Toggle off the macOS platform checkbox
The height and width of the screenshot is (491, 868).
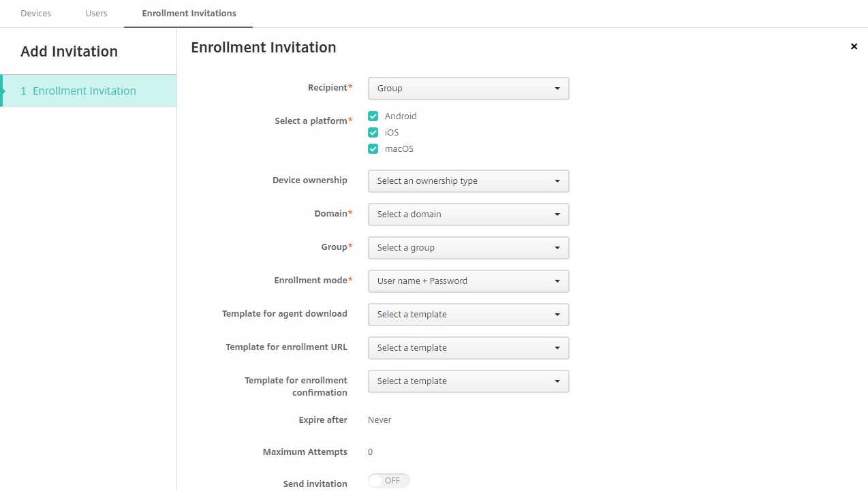click(x=373, y=148)
